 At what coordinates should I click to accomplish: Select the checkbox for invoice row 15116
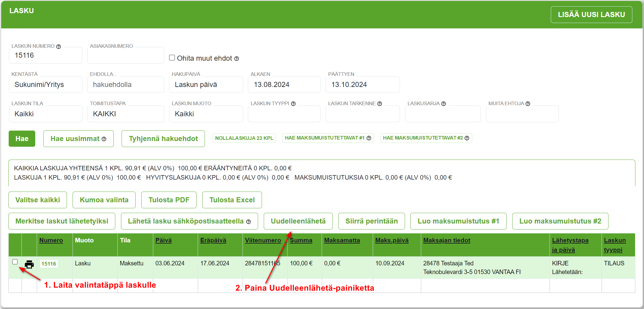15,262
